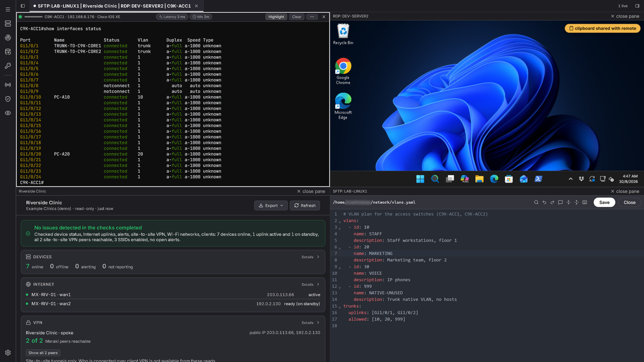Open Outlook icon in remote taskbar
Screen dimensions: 644x362
point(523,179)
